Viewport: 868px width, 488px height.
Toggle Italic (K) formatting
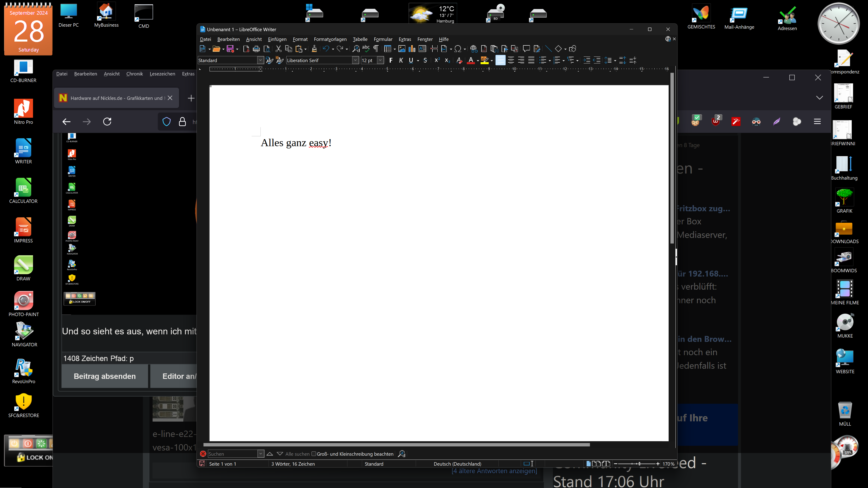pyautogui.click(x=401, y=61)
